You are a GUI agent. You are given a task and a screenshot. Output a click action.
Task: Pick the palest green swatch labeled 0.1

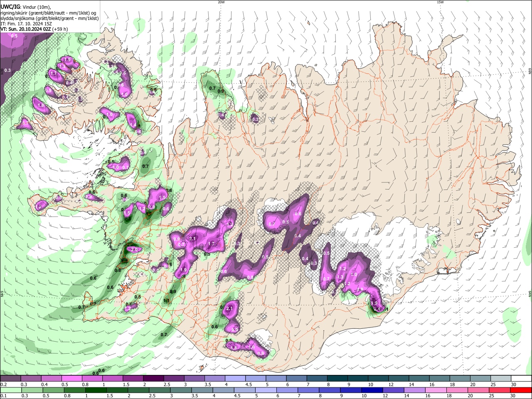pyautogui.click(x=11, y=390)
